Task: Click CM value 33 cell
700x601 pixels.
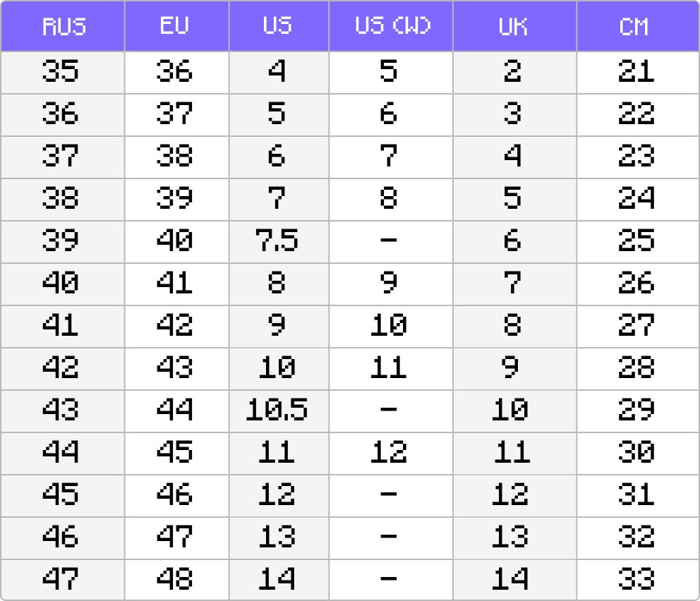Action: click(636, 580)
